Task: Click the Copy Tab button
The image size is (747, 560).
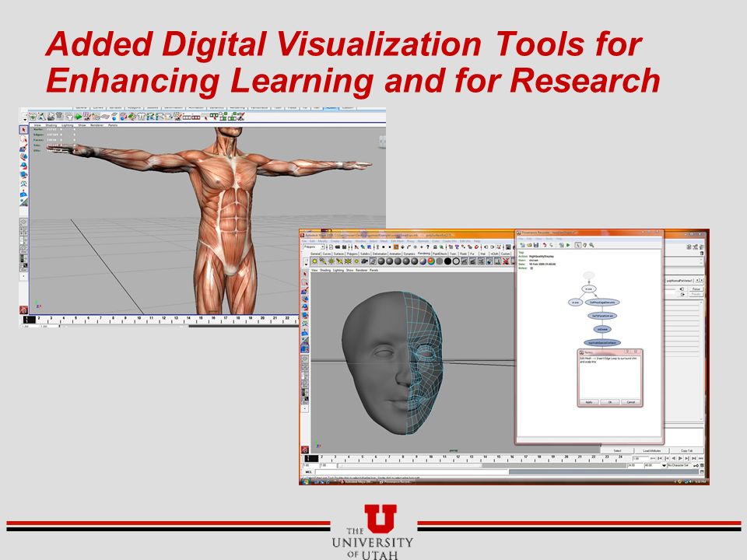Action: point(687,450)
